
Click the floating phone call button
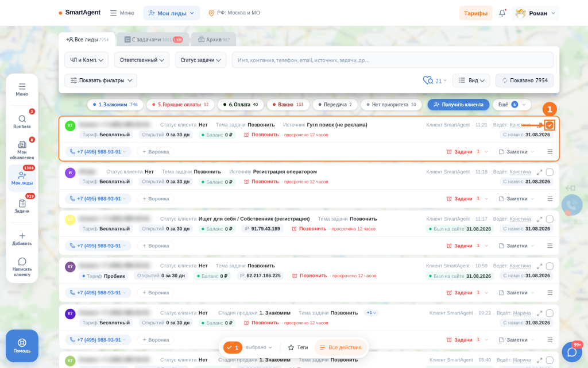pyautogui.click(x=572, y=205)
